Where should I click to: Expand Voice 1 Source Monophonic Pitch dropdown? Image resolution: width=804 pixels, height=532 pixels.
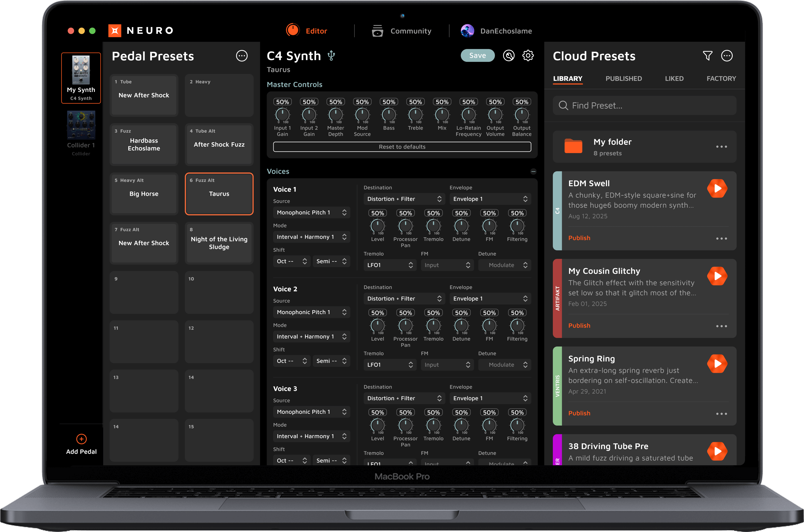tap(311, 212)
